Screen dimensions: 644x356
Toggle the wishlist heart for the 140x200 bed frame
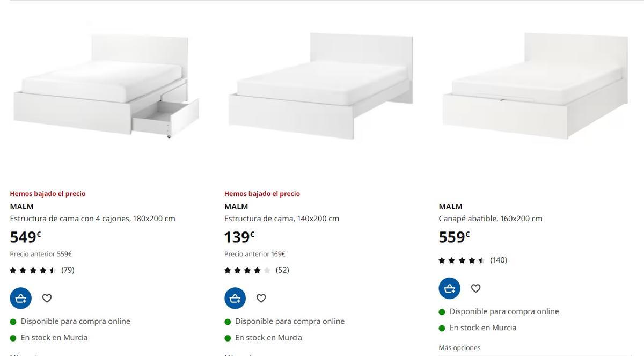point(261,297)
